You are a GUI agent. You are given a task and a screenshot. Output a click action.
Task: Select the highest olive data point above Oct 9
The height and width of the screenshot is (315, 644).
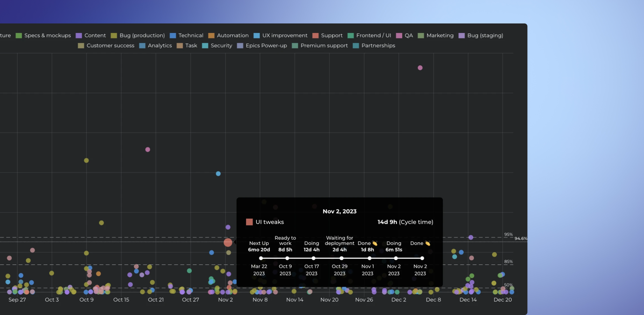coord(86,160)
